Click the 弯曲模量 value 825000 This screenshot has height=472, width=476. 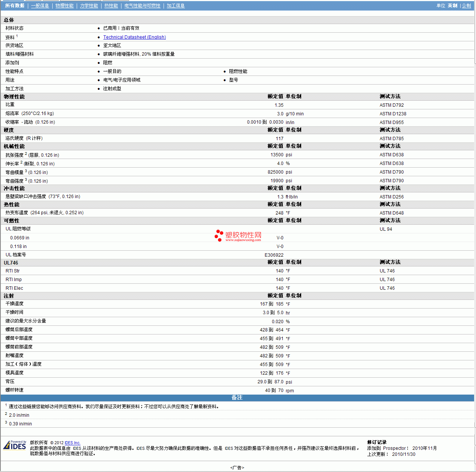[276, 172]
